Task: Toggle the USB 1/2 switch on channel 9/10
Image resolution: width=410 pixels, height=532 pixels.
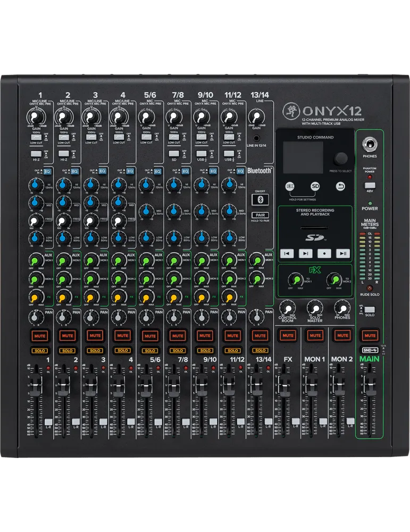Action: [202, 154]
